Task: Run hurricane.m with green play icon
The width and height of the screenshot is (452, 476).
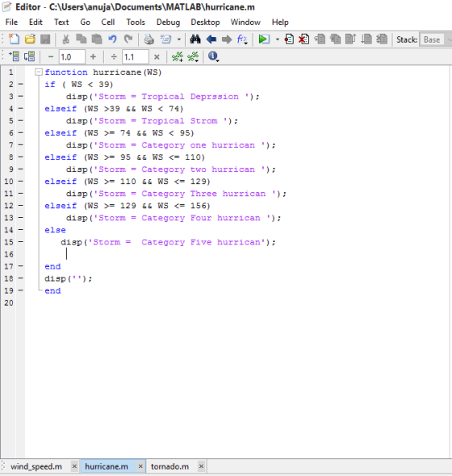Action: 264,40
